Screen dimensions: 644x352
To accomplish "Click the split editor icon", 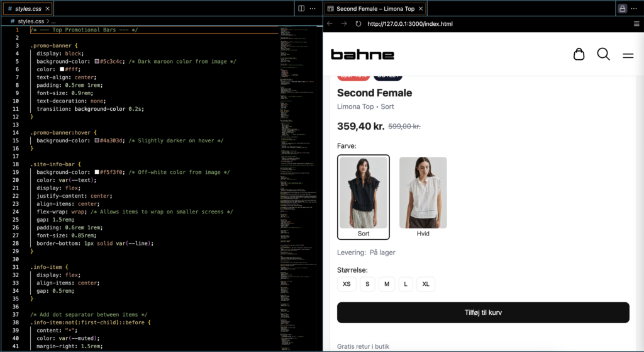I will (x=301, y=8).
